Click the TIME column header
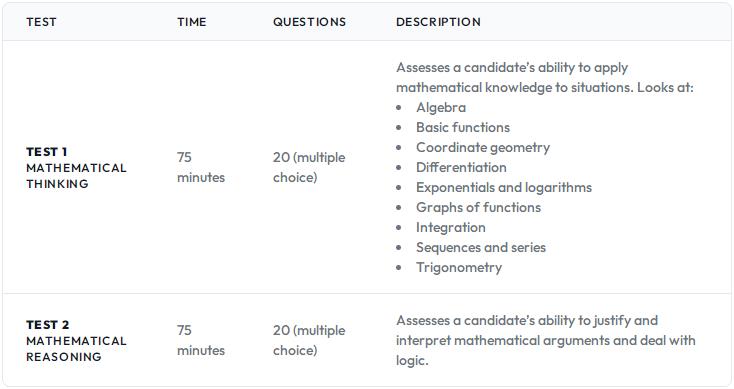This screenshot has width=734, height=389. pyautogui.click(x=191, y=22)
